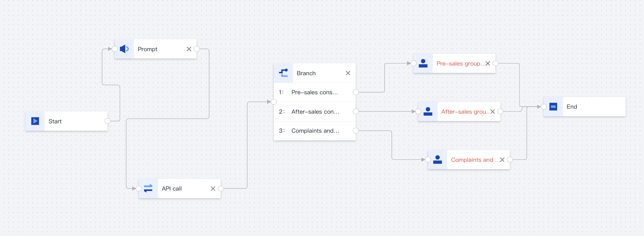Close the API call node
644x236 pixels.
tap(213, 188)
